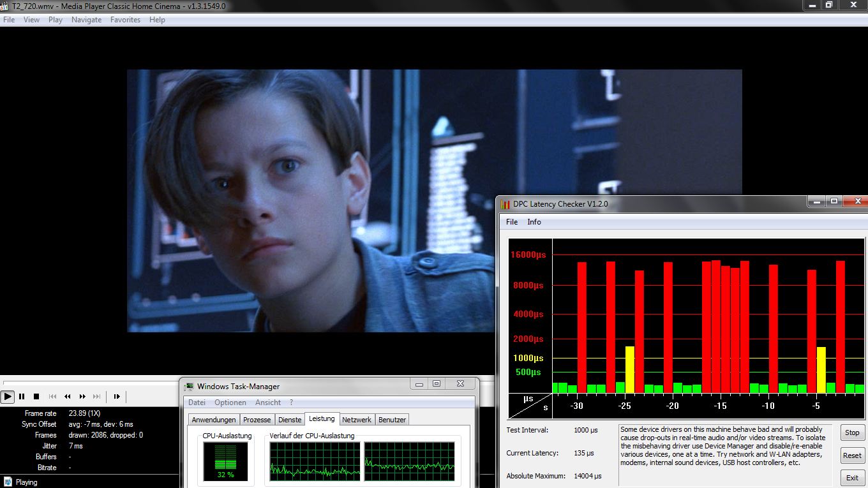Skip forward to the next item
The image size is (868, 488).
click(x=97, y=396)
